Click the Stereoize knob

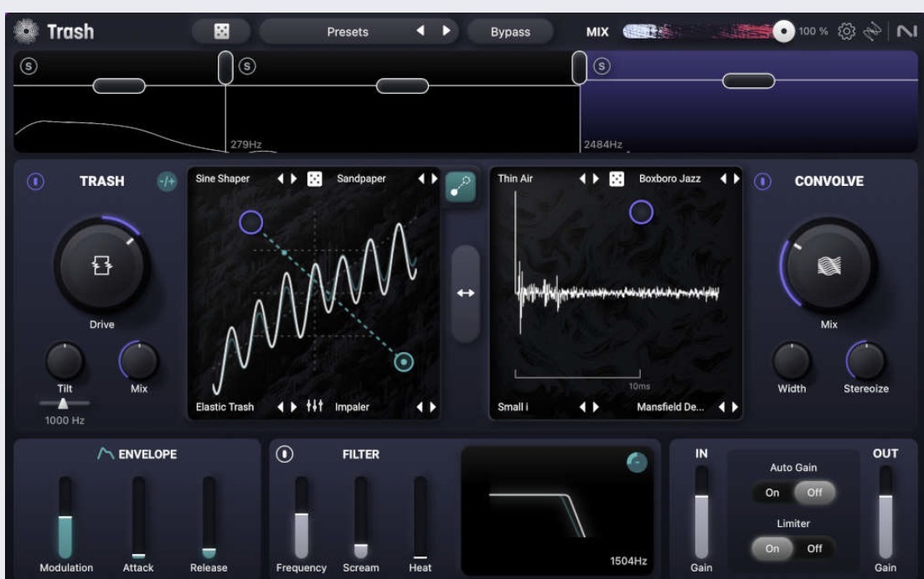click(x=865, y=361)
